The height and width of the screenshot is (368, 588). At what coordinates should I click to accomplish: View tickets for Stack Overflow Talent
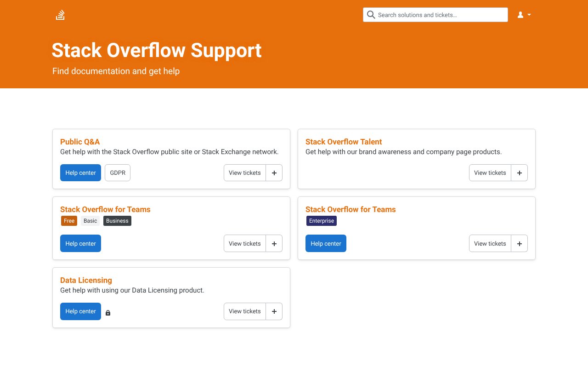tap(490, 173)
